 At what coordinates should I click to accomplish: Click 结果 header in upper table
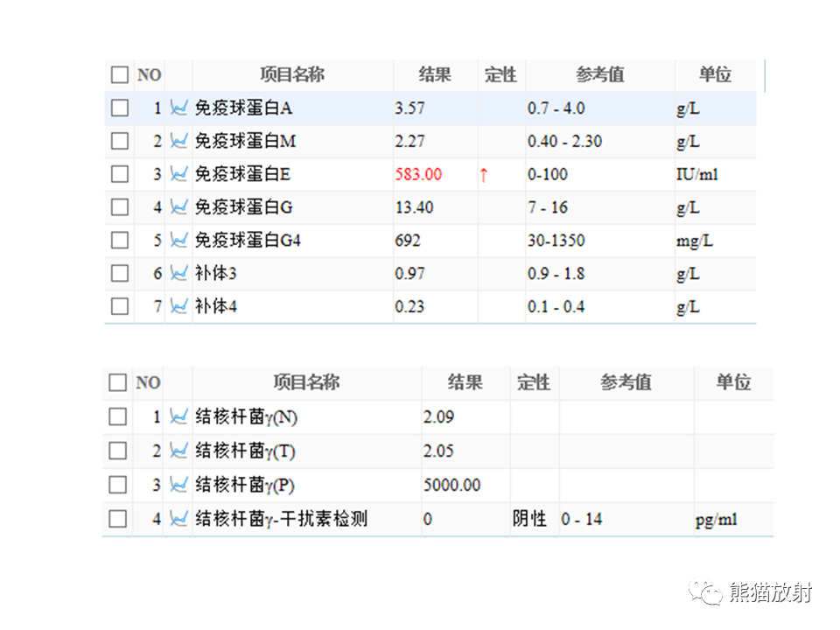click(435, 74)
